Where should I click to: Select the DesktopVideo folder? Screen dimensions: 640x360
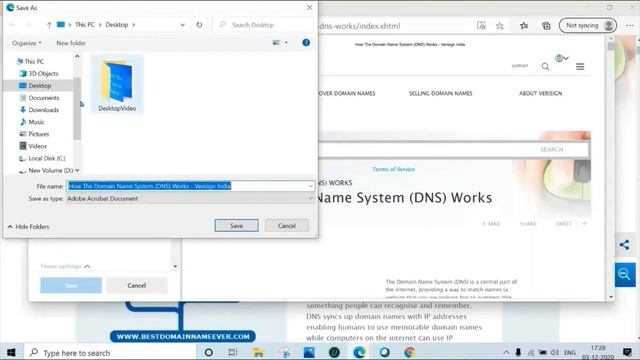click(117, 84)
